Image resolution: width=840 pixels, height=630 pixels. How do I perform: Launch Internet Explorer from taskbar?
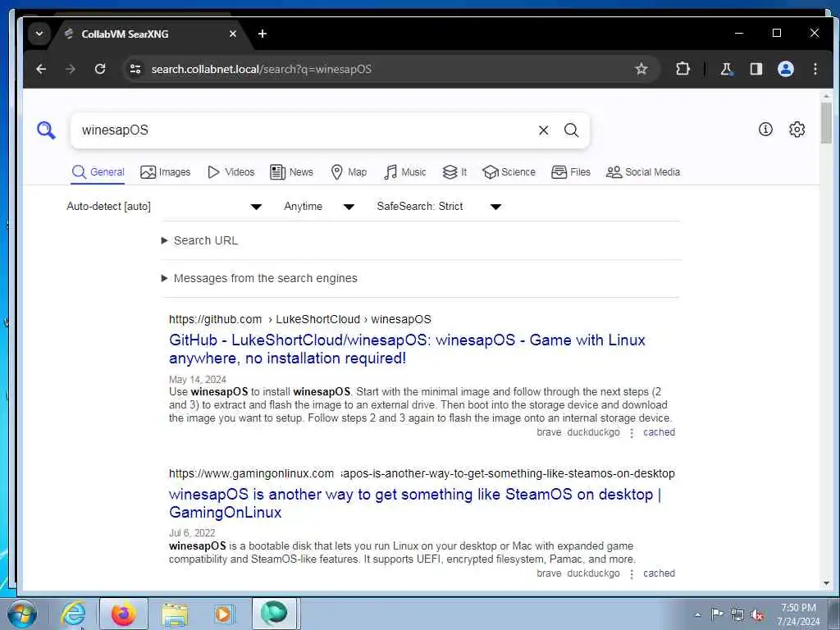pos(73,614)
